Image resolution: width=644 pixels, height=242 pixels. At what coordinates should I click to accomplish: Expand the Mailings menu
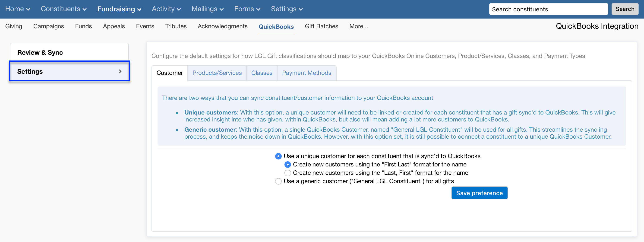pos(207,9)
